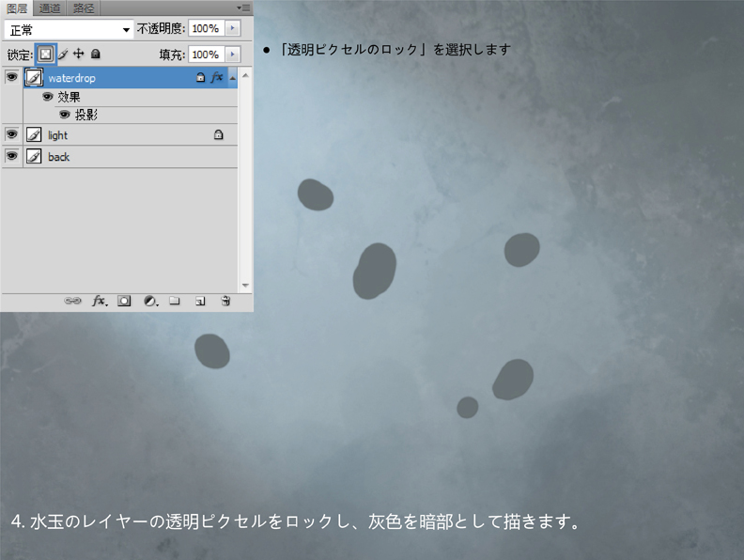Select the waterdrop layer name
This screenshot has width=744, height=560.
click(71, 78)
